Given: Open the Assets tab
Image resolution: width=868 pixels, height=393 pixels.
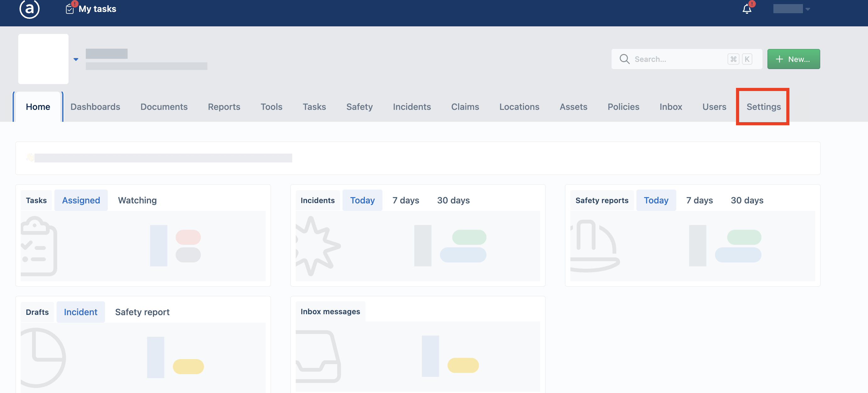Looking at the screenshot, I should [574, 107].
